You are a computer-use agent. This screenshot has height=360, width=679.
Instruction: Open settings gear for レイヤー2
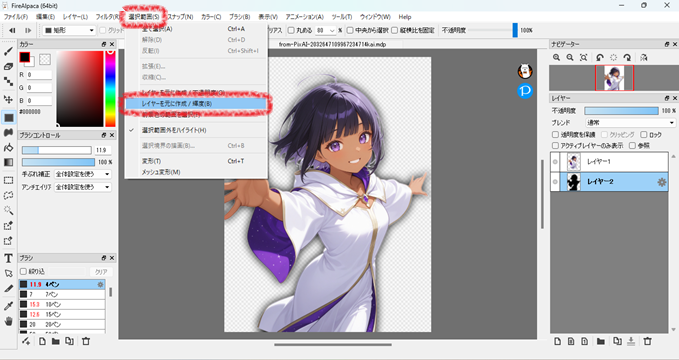(x=662, y=182)
